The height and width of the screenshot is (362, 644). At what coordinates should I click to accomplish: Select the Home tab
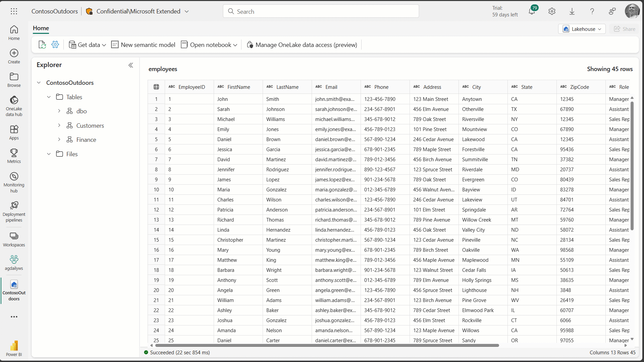coord(41,28)
